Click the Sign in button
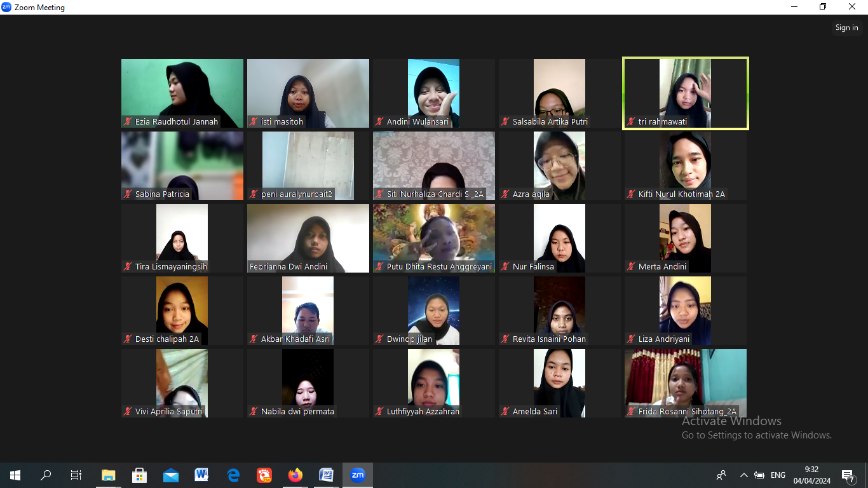Screen dimensions: 868x488 (x=846, y=27)
